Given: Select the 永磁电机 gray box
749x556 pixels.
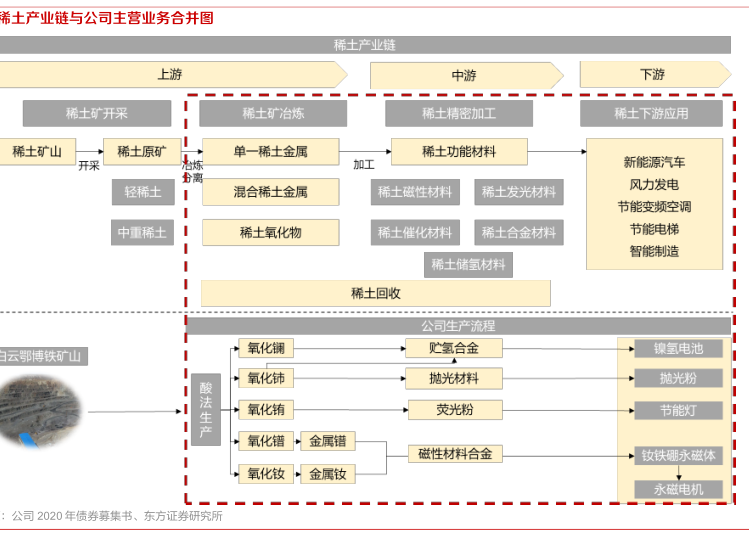Looking at the screenshot, I should tap(678, 490).
